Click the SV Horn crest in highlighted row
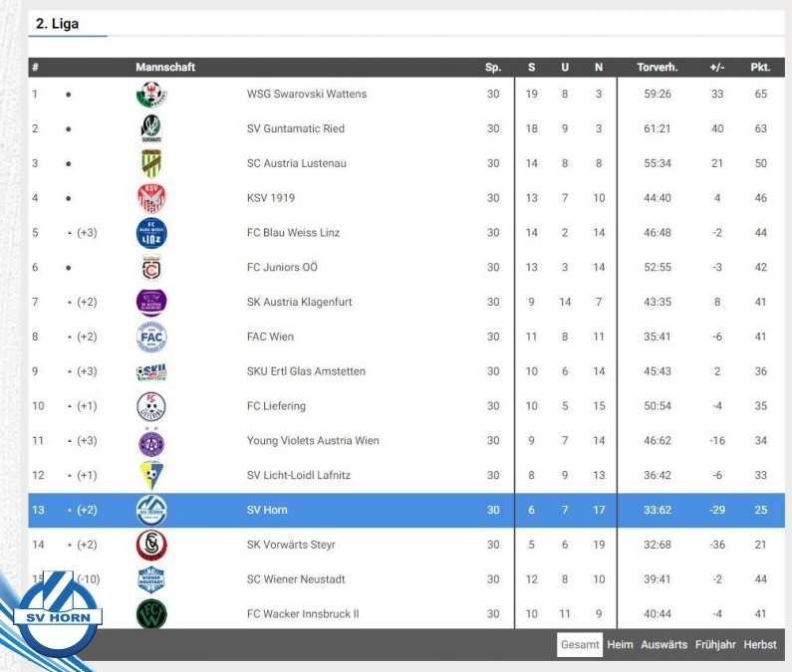The width and height of the screenshot is (792, 672). (x=151, y=511)
